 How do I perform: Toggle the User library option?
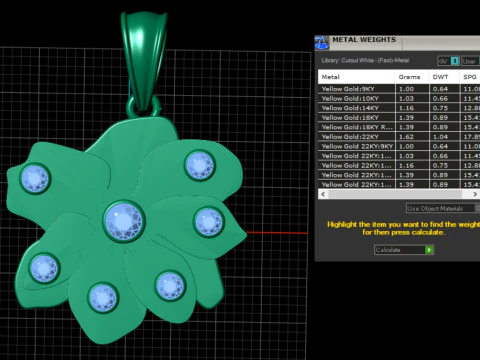471,61
